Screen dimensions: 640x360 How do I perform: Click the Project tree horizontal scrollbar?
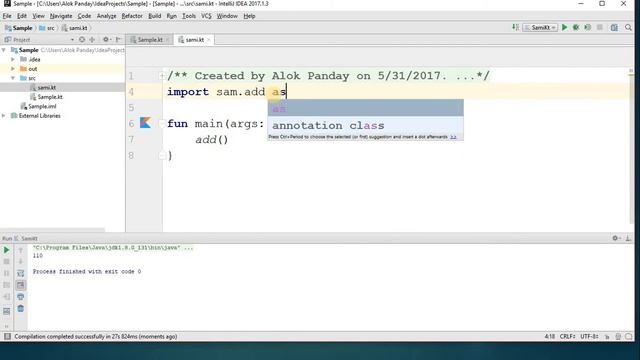(x=52, y=230)
